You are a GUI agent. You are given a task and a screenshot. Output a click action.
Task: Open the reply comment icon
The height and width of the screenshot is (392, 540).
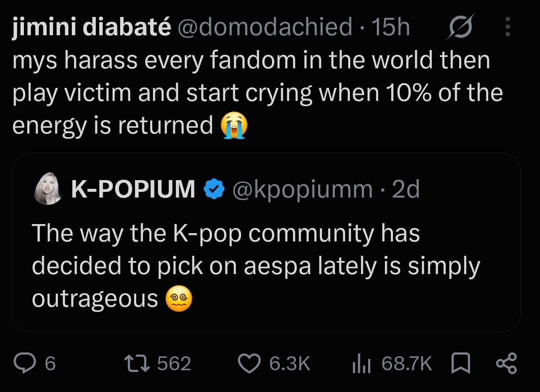[x=26, y=363]
